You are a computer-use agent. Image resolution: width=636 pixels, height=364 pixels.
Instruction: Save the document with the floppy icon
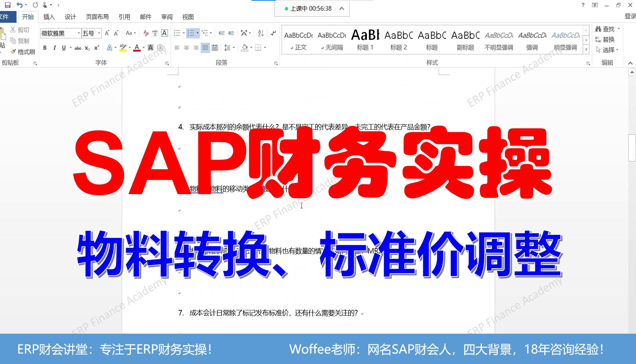(7, 5)
